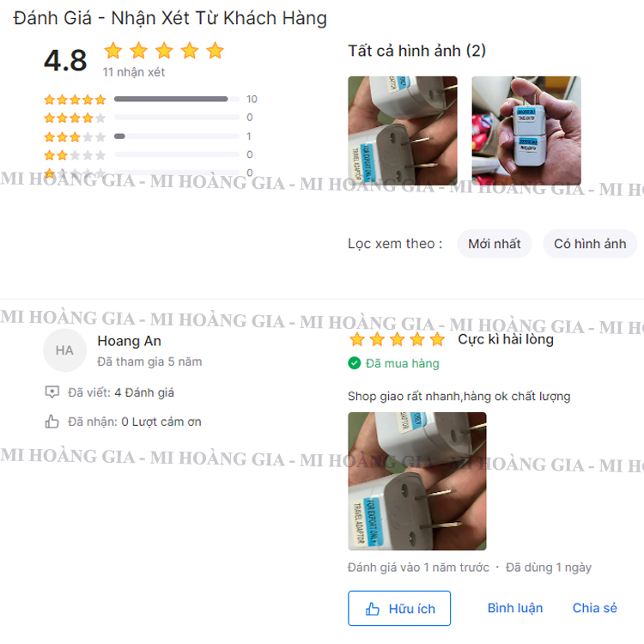Click the Hữu ích button
644x644 pixels.
[x=399, y=608]
